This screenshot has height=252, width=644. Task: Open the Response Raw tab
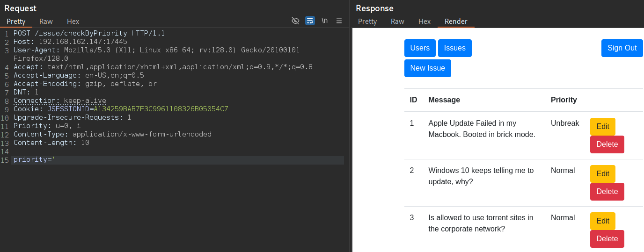[397, 21]
